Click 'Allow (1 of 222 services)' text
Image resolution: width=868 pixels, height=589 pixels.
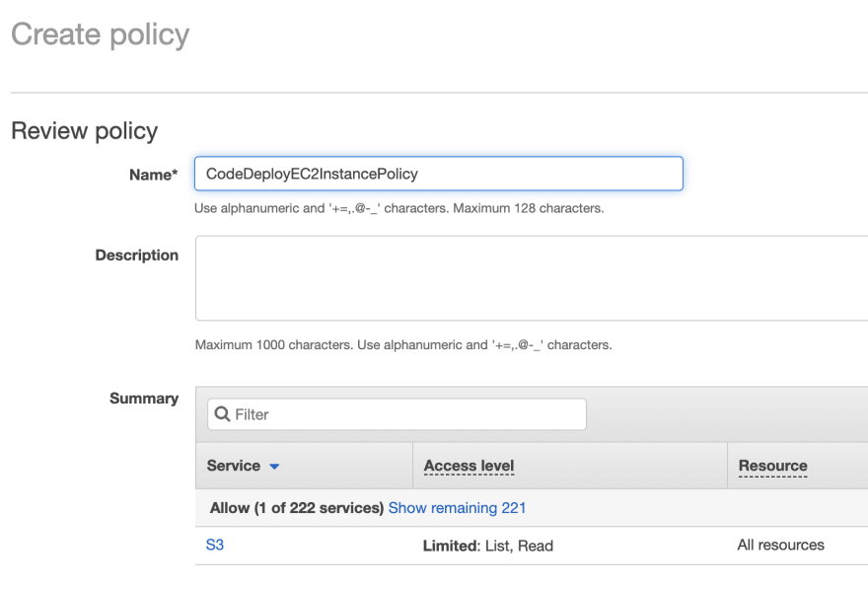tap(297, 508)
